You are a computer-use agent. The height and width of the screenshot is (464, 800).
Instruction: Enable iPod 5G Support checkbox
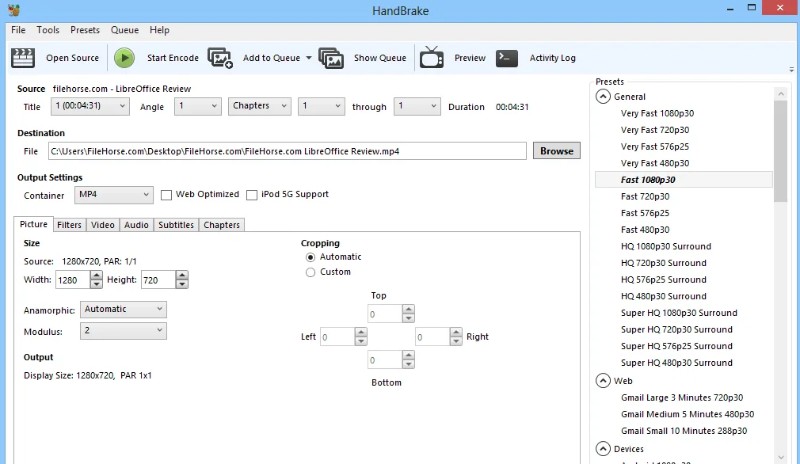click(252, 195)
